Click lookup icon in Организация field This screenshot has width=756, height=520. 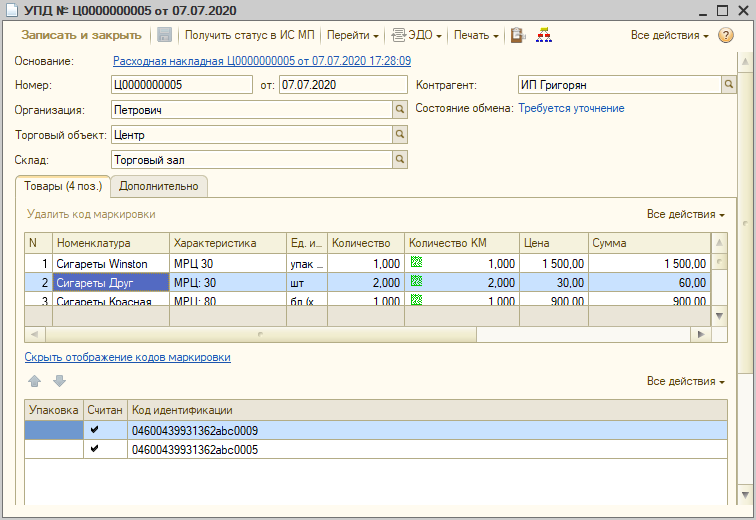coord(400,109)
